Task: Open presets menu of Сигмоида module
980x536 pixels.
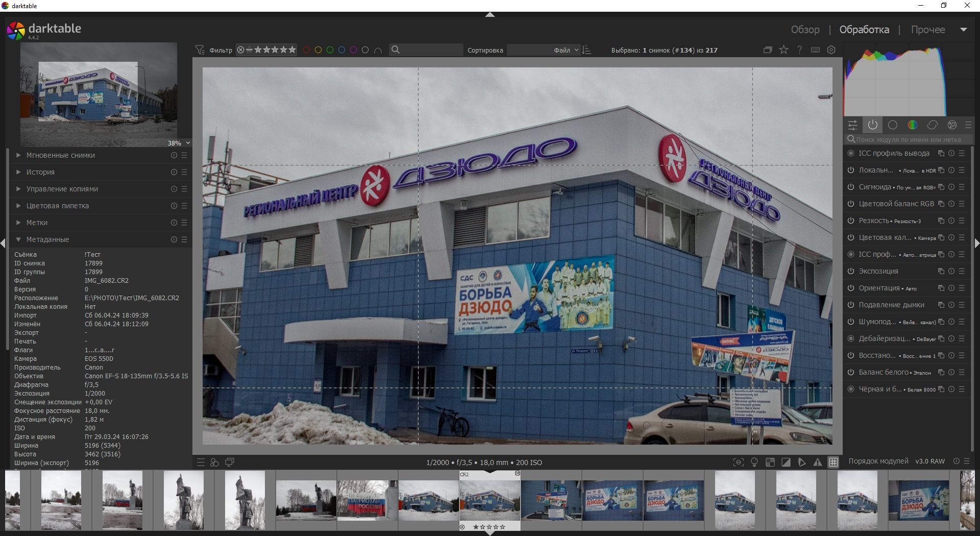Action: (x=962, y=187)
